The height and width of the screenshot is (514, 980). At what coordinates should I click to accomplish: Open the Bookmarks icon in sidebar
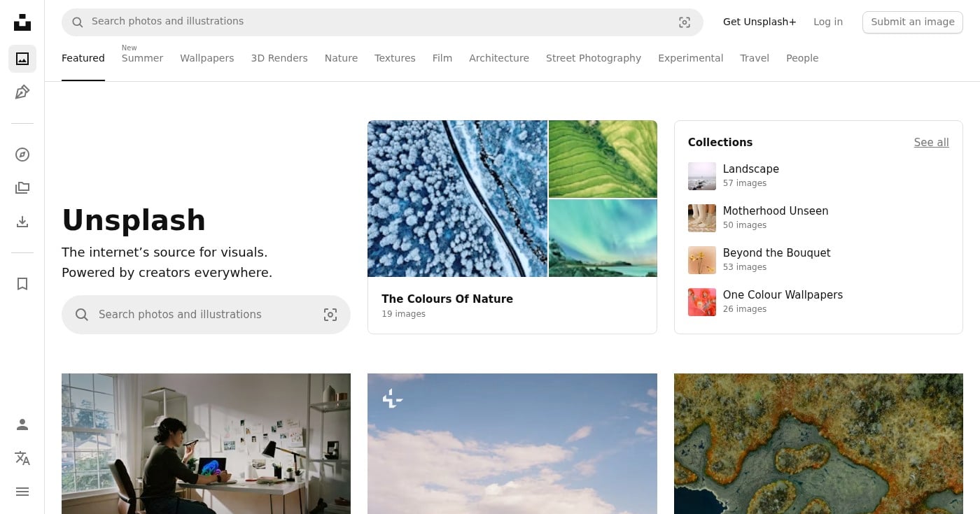22,284
